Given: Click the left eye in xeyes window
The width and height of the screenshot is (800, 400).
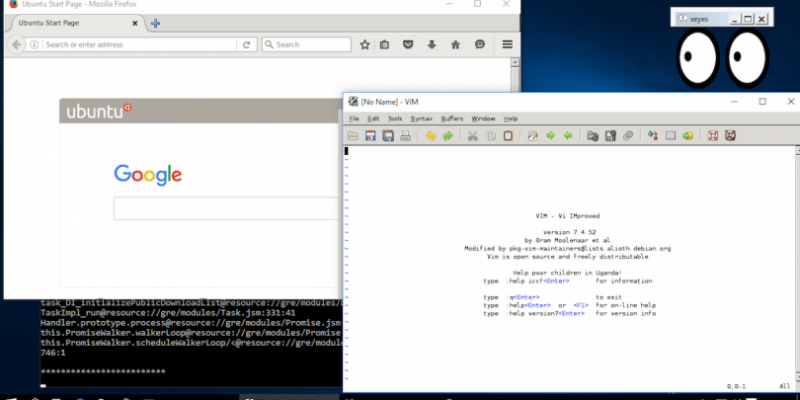Looking at the screenshot, I should (x=697, y=58).
